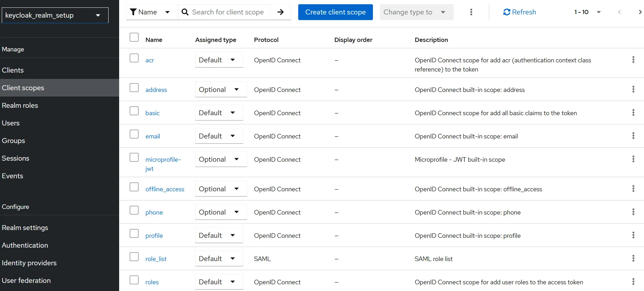Viewport: 644px width, 291px height.
Task: Check the phone row checkbox
Action: (134, 210)
